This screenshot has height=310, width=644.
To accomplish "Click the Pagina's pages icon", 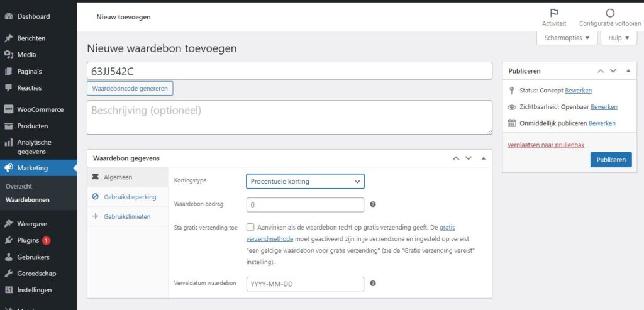I will click(x=8, y=72).
